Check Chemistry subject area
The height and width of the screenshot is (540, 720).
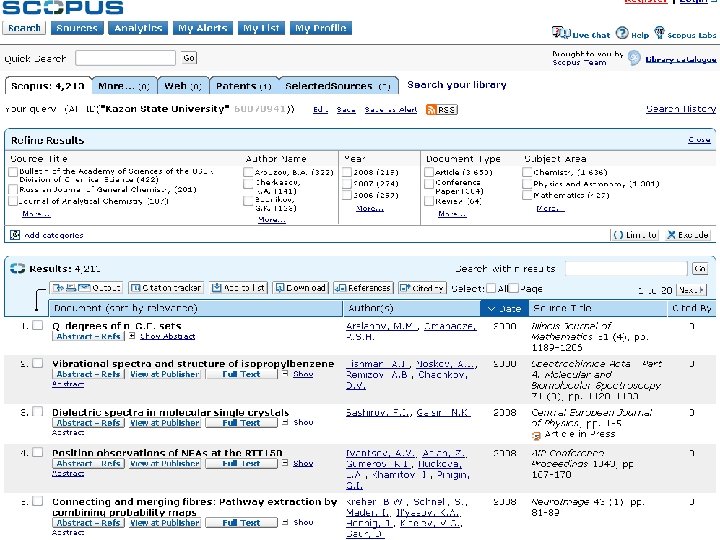click(527, 172)
